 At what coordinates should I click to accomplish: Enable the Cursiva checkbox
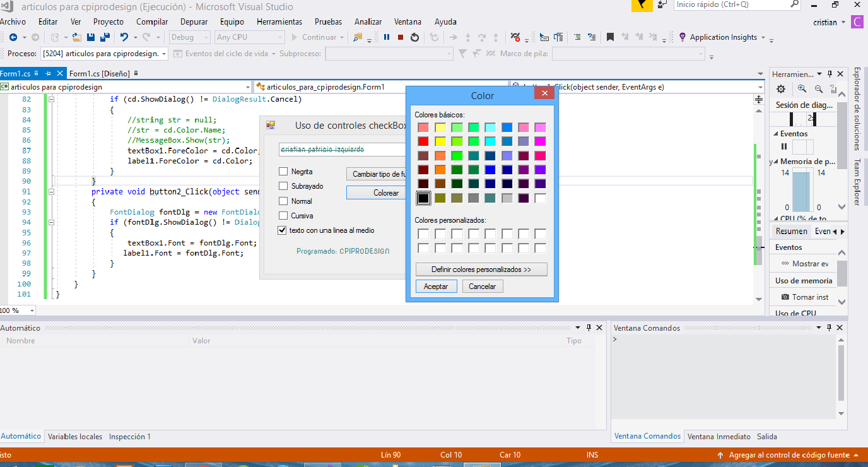(x=283, y=215)
